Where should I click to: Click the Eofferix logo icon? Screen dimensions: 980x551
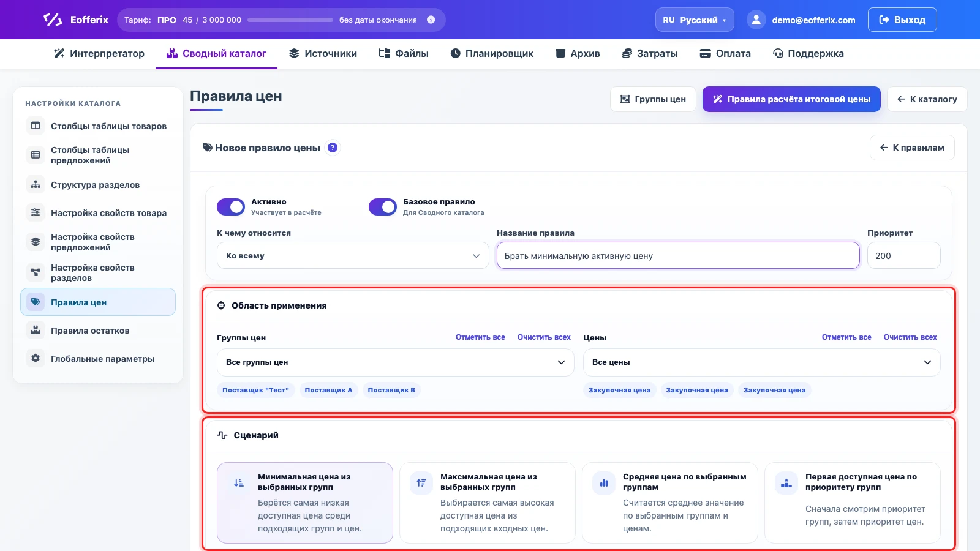[x=53, y=20]
